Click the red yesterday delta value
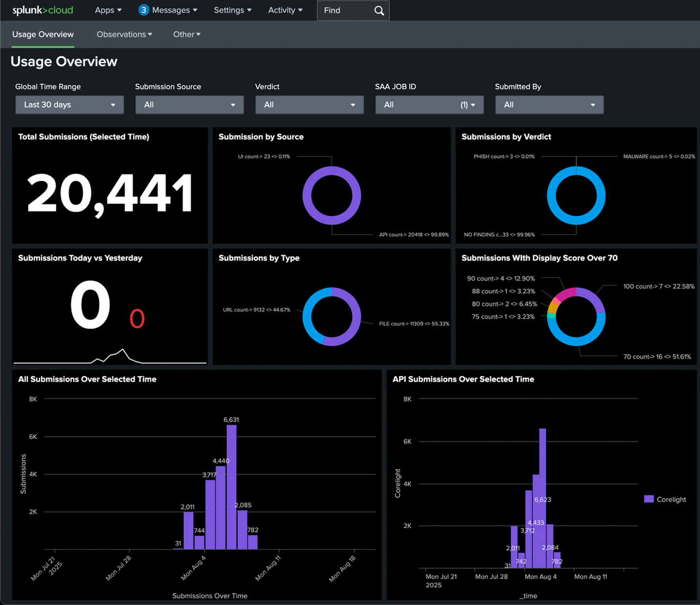 point(137,319)
